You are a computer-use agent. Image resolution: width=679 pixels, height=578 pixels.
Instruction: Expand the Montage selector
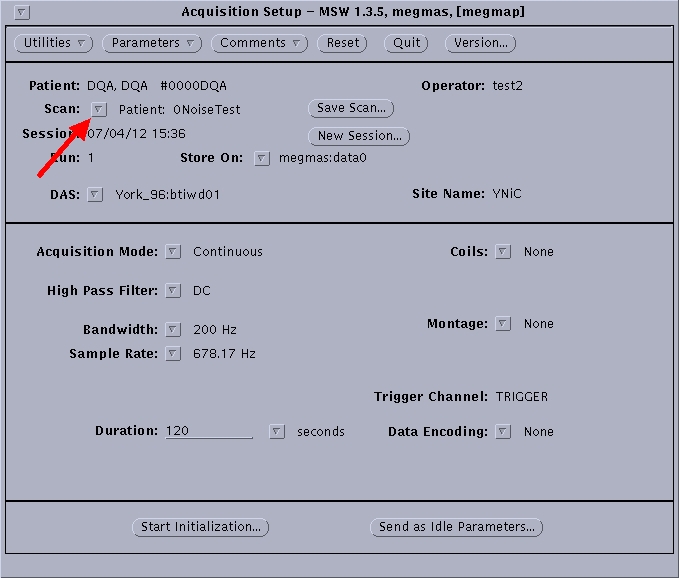503,324
